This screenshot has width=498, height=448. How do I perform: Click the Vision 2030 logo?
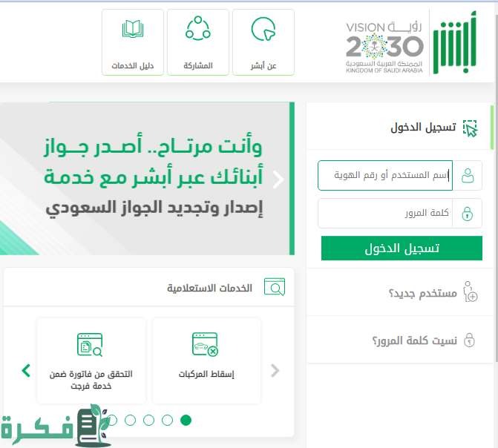tap(384, 47)
